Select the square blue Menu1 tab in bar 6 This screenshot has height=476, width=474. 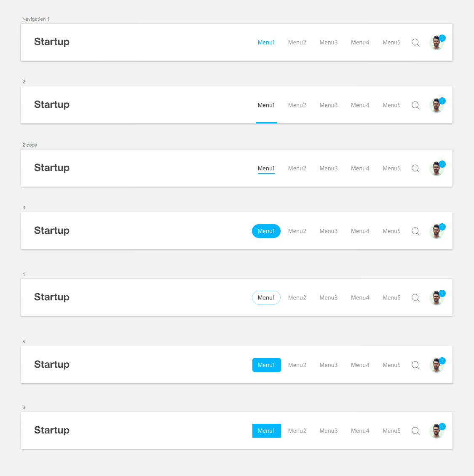tap(266, 431)
